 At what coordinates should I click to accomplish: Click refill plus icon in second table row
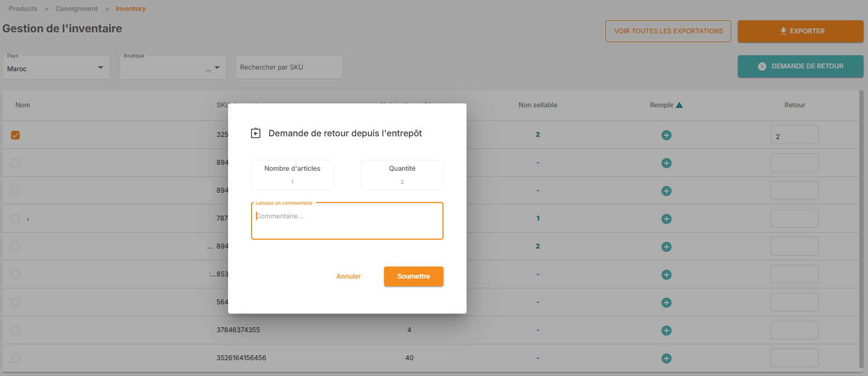pyautogui.click(x=666, y=163)
